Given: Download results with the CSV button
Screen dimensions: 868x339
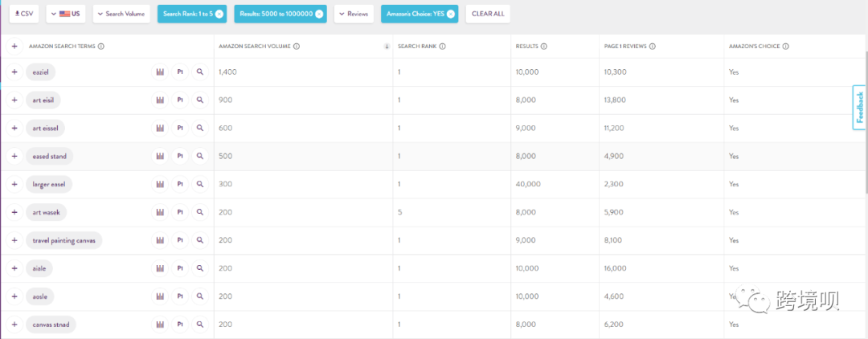Looking at the screenshot, I should pos(24,14).
